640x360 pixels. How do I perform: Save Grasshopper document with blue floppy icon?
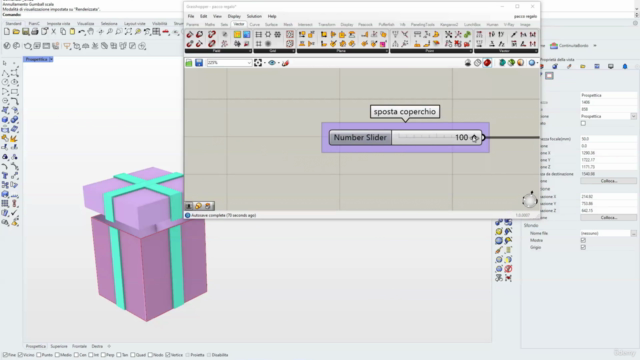point(199,63)
